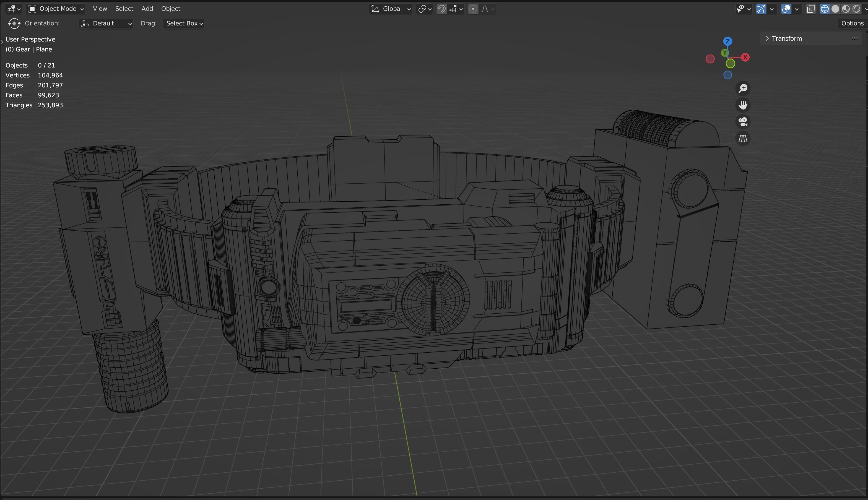Open the Select Box drag dropdown
868x500 pixels.
pos(184,23)
